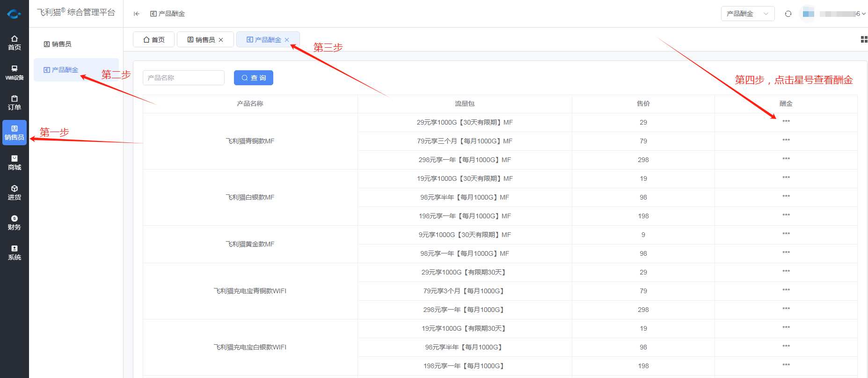The height and width of the screenshot is (378, 868).
Task: Show hidden commission for 298元享一年【每月1000G】MF
Action: point(786,160)
